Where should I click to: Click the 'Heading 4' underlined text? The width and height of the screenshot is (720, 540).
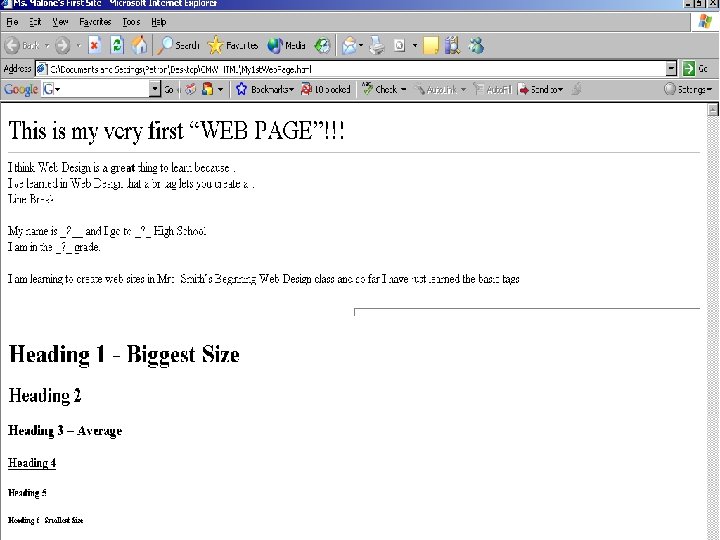coord(32,462)
